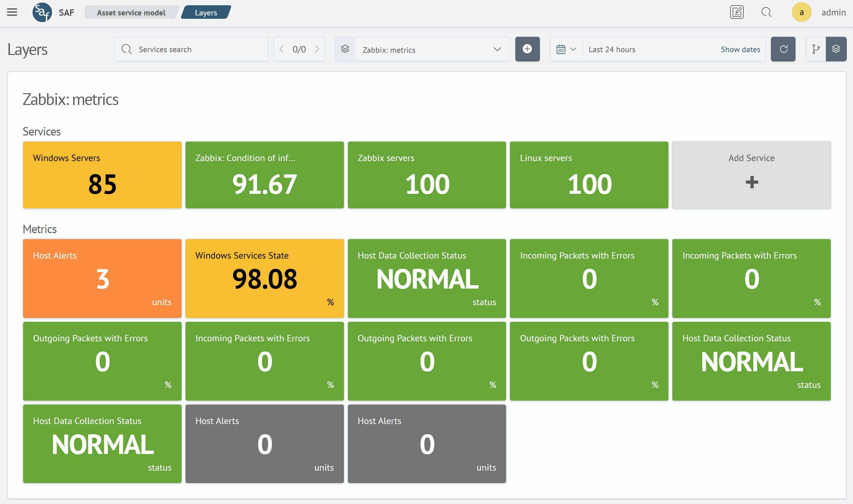853x504 pixels.
Task: Click the global search magnifier icon
Action: tap(766, 12)
